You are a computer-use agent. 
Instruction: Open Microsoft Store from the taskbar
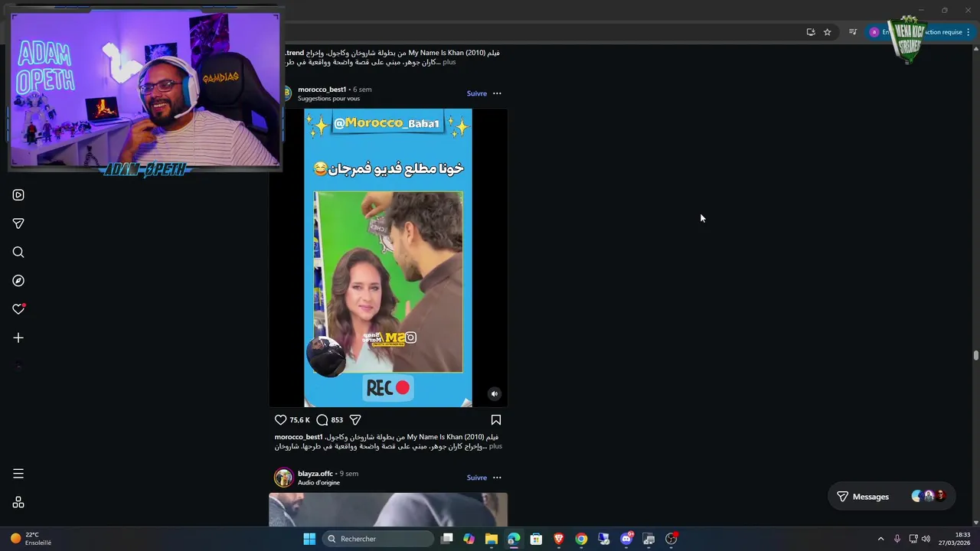click(537, 539)
